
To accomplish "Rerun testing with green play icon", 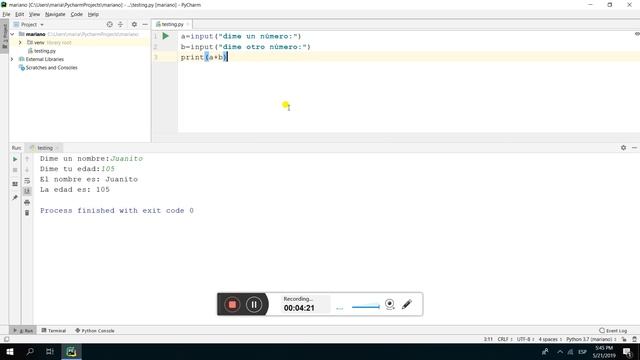I will tap(15, 159).
